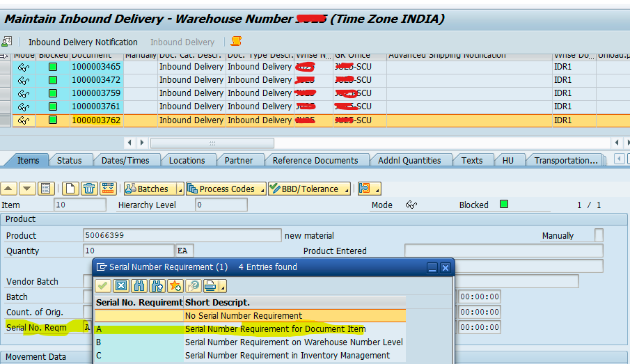
Task: Click green blocked indicator for document 1000003761
Action: point(53,106)
